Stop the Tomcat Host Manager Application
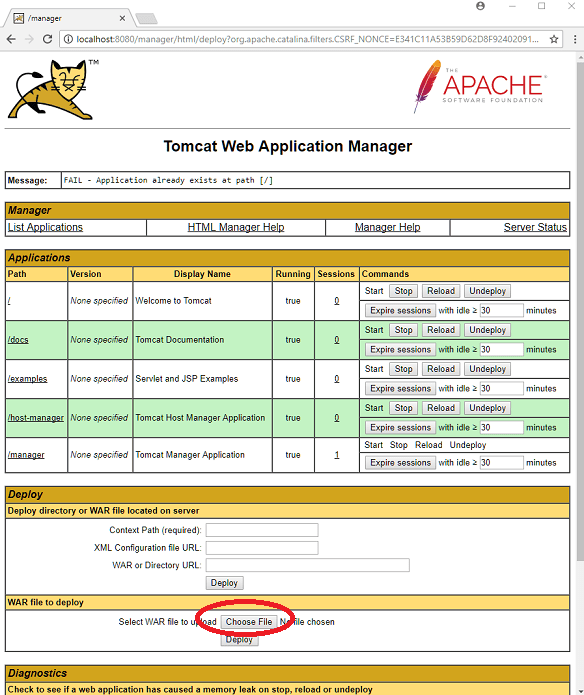Viewport: 584px width, 695px height. point(403,408)
